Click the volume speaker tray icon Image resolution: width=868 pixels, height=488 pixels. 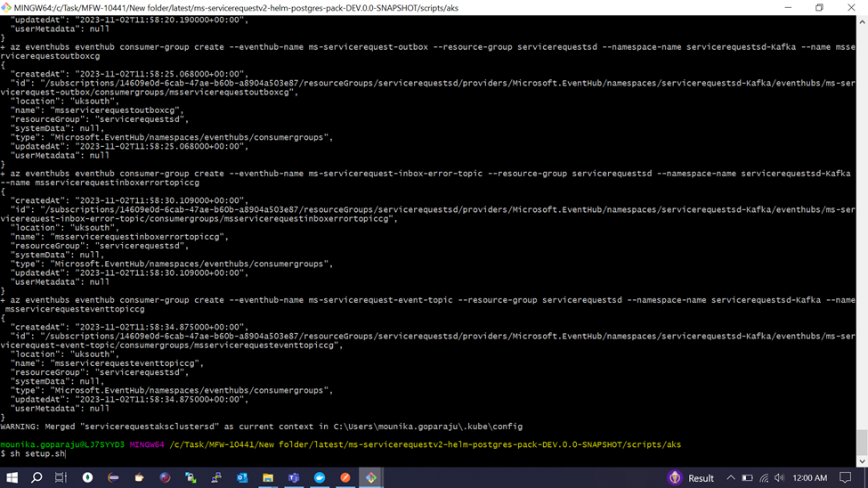point(780,478)
